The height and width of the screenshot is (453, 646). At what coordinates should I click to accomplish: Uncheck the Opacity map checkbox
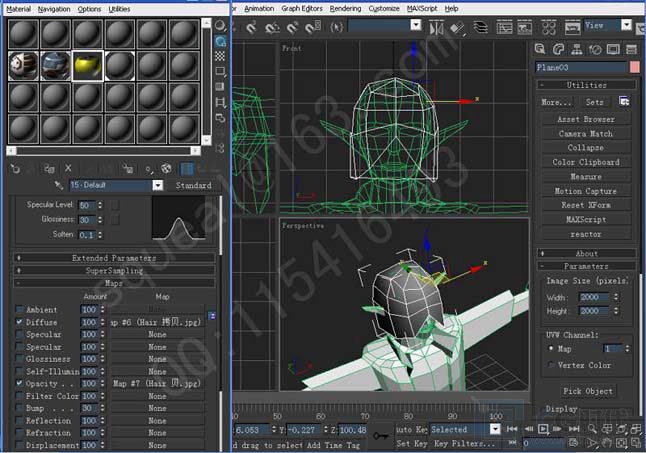[x=19, y=383]
